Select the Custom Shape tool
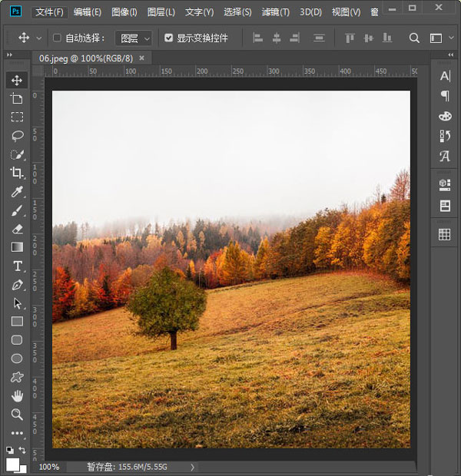Image resolution: width=461 pixels, height=476 pixels. click(17, 377)
